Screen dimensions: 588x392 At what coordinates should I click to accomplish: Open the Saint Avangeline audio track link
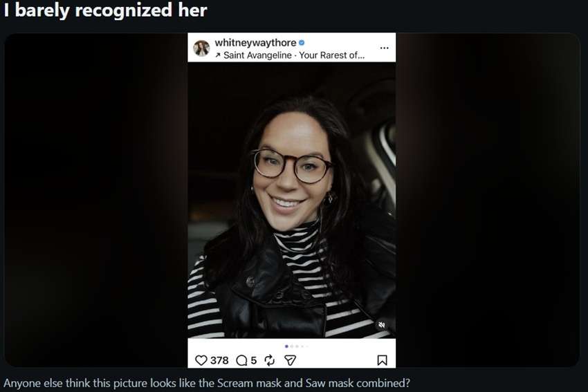[293, 55]
